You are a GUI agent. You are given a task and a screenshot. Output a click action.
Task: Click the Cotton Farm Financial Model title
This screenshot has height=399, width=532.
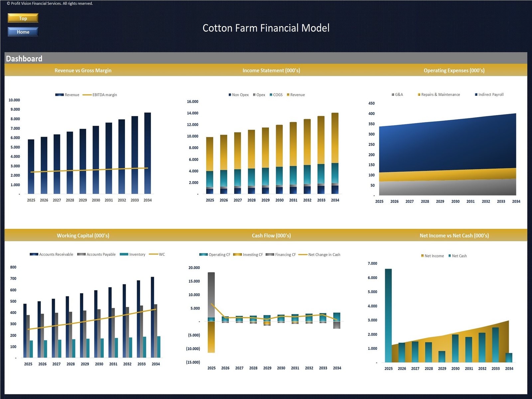[x=266, y=28]
